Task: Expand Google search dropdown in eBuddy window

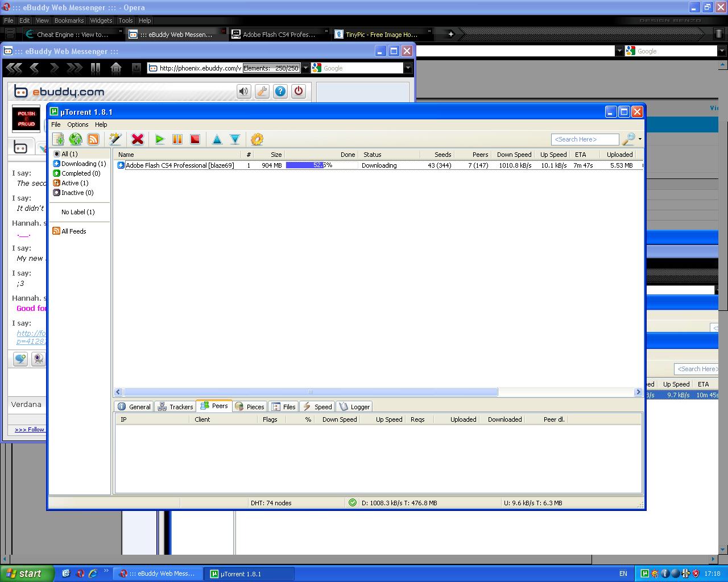Action: coord(408,68)
